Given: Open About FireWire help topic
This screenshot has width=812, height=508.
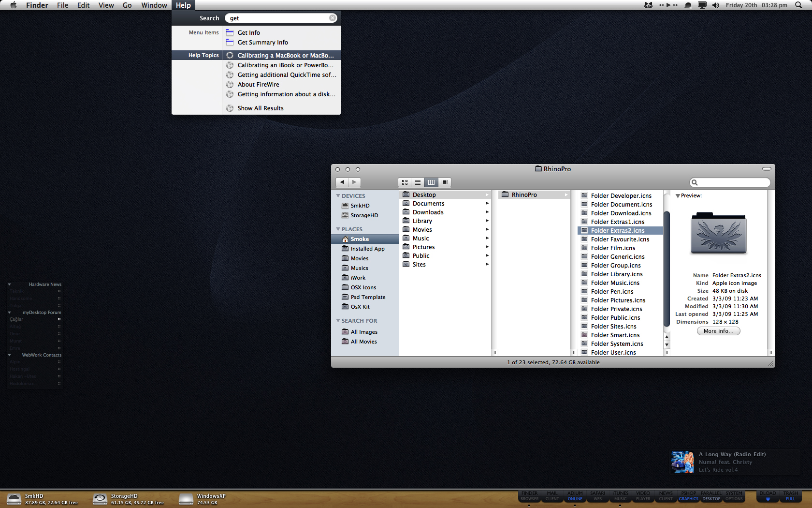Looking at the screenshot, I should (281, 85).
